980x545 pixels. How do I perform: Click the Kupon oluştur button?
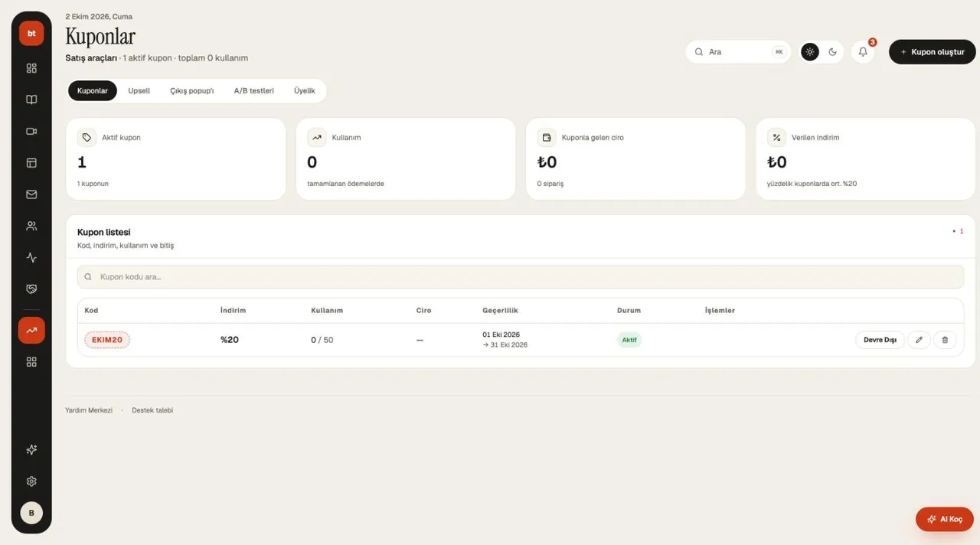(933, 52)
